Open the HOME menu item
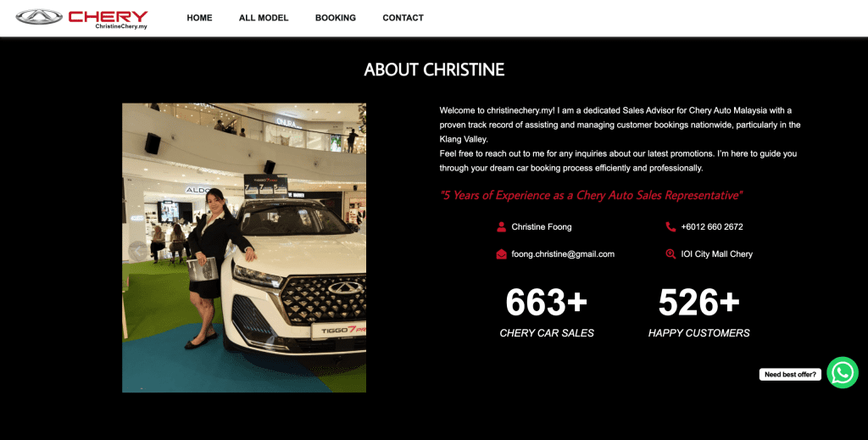The image size is (868, 440). pyautogui.click(x=199, y=18)
